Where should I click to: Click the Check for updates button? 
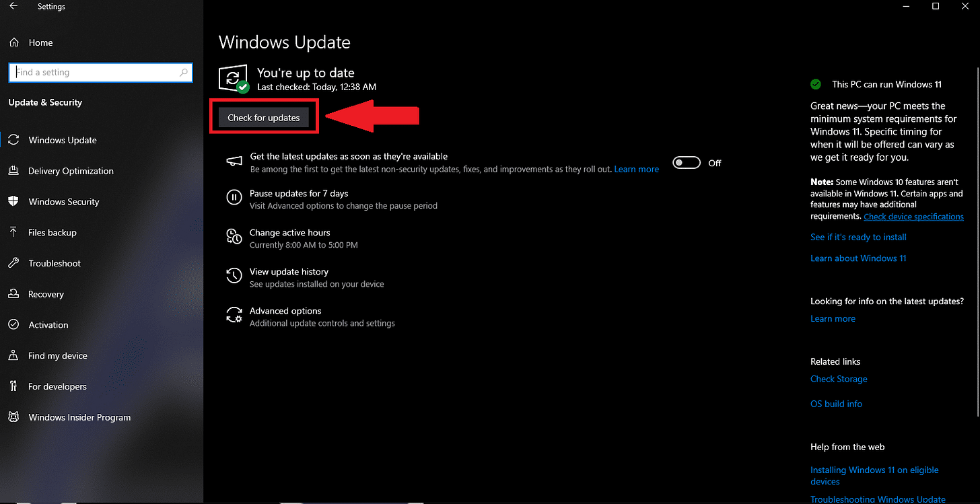click(x=264, y=118)
